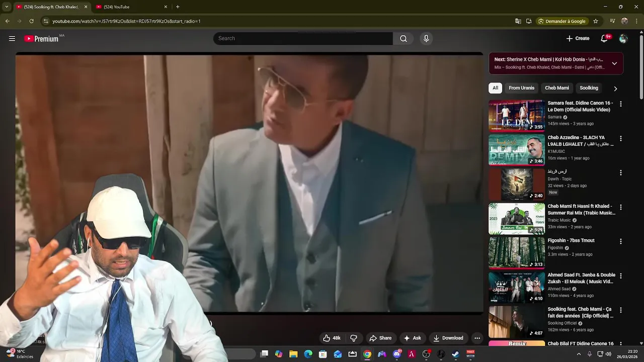The height and width of the screenshot is (362, 644).
Task: Open Steam from the taskbar
Action: tap(455, 354)
